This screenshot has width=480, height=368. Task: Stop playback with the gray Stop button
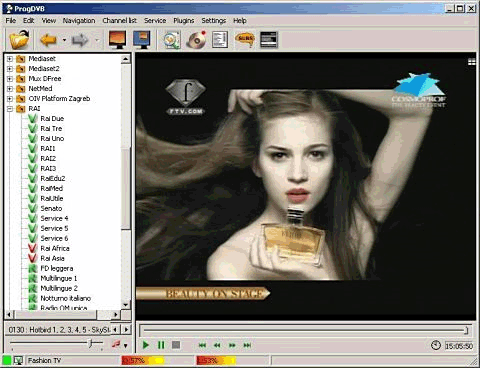[x=176, y=345]
